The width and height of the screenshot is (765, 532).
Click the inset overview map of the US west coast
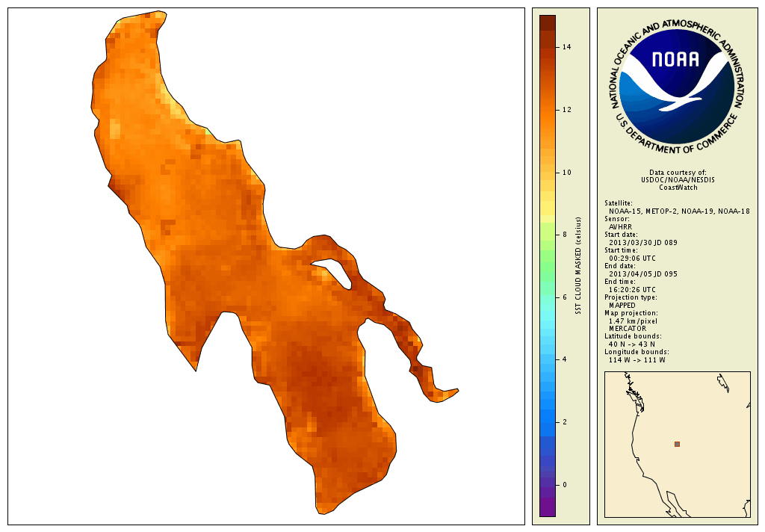(x=677, y=444)
